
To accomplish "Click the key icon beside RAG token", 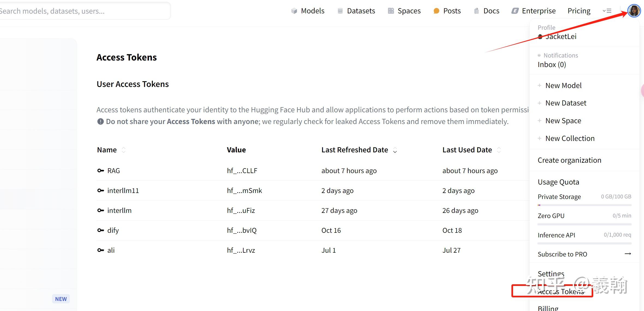I will [101, 171].
